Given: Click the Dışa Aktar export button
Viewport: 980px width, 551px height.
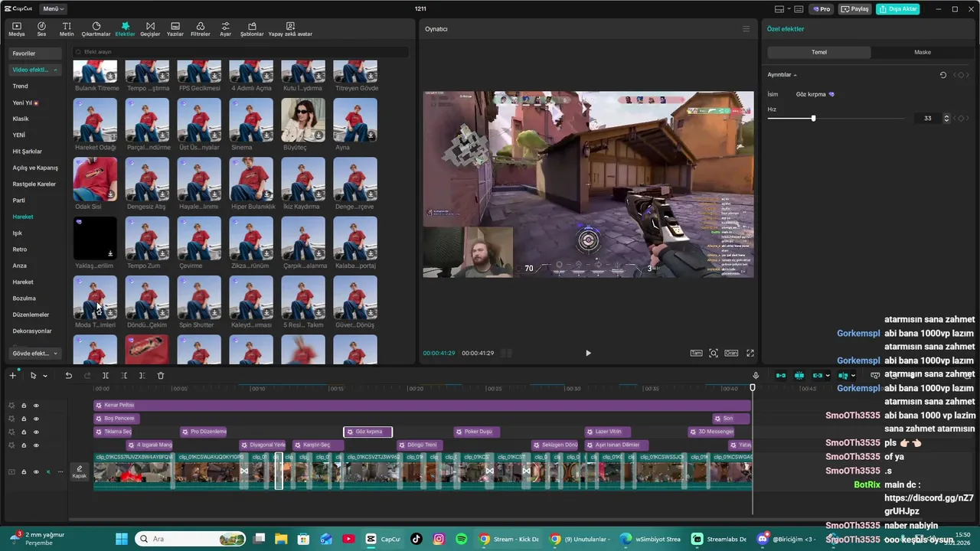Looking at the screenshot, I should (x=898, y=9).
